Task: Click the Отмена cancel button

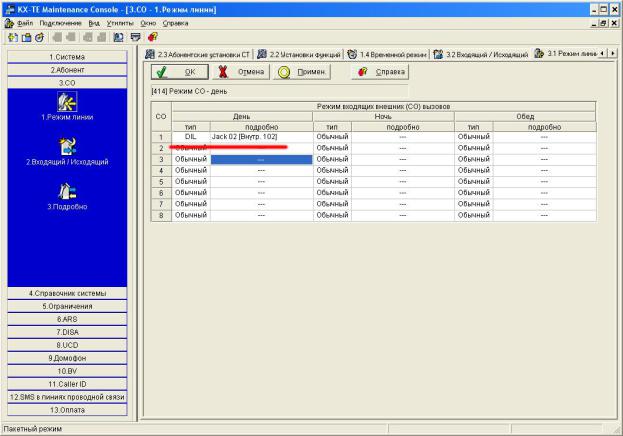Action: click(x=241, y=72)
